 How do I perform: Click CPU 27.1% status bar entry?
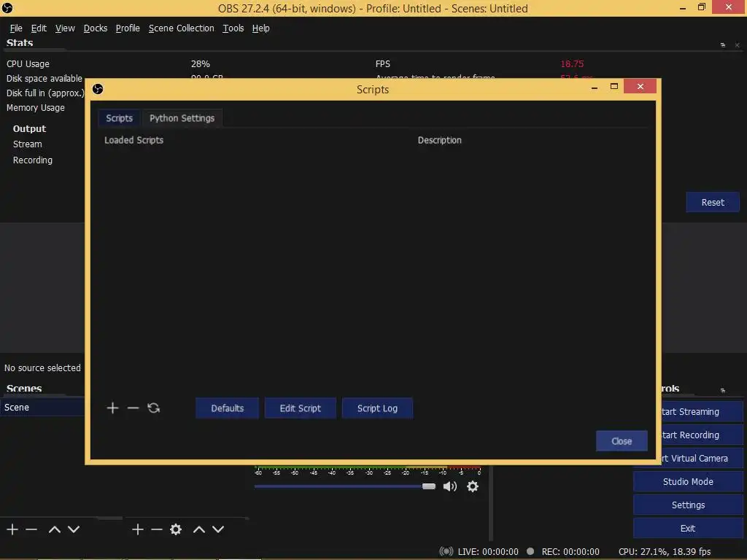click(665, 551)
